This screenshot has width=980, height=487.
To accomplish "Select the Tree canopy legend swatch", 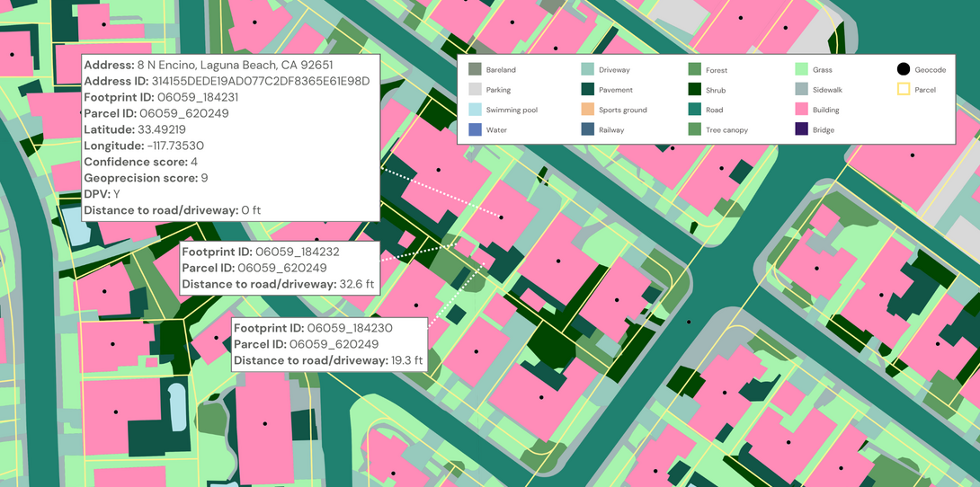I will click(694, 130).
